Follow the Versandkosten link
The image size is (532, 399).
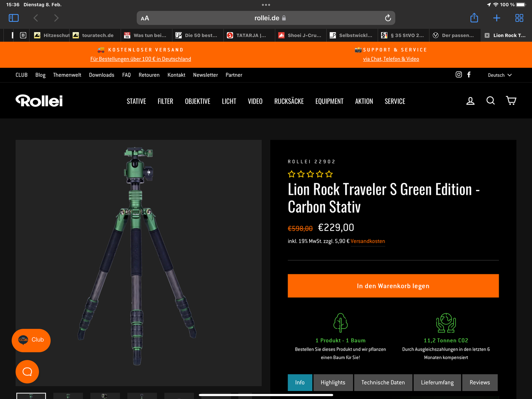368,241
